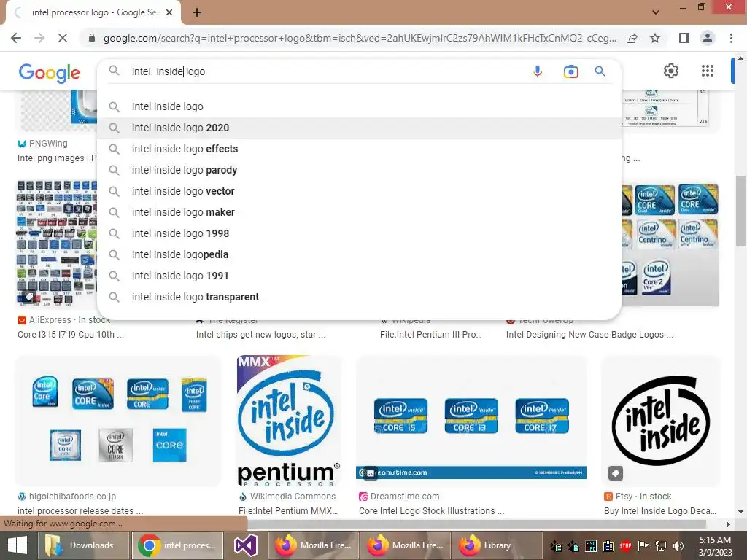Select suggestion 'intel inside logo 1991'
747x560 pixels.
(x=359, y=276)
